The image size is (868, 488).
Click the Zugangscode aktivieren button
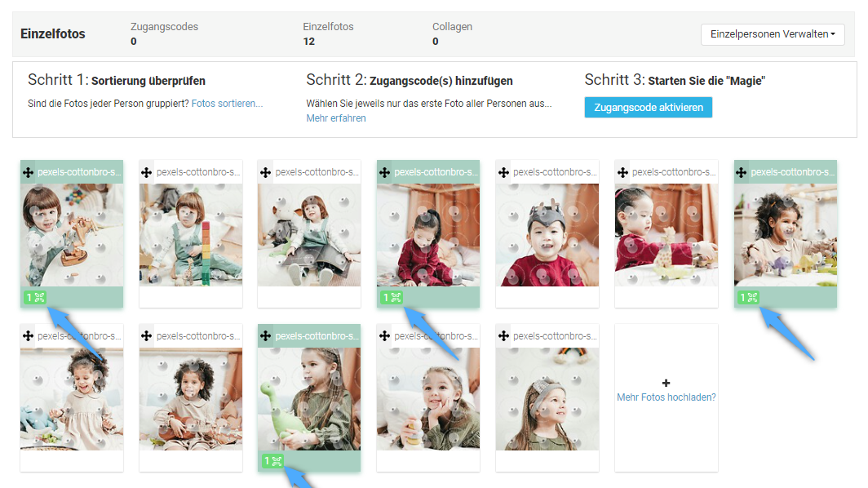click(x=649, y=108)
